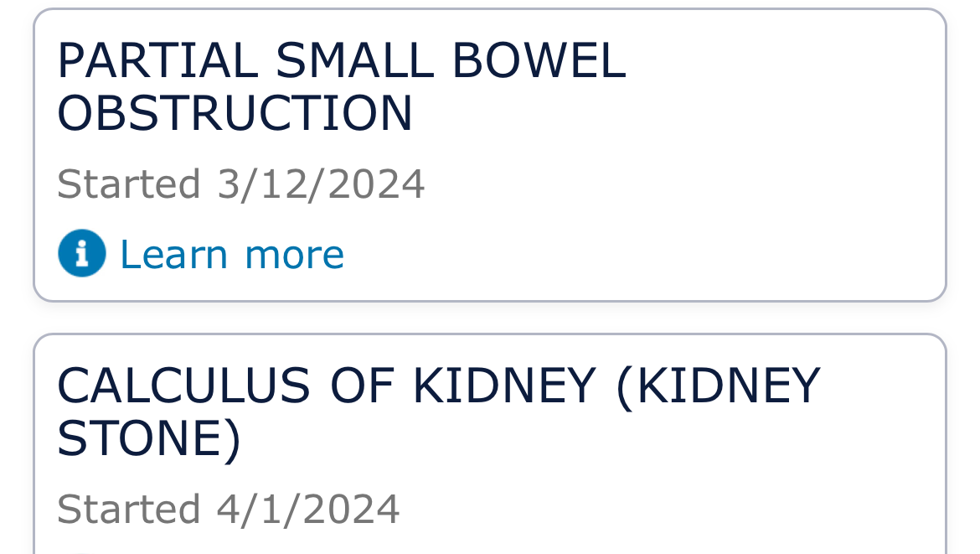The image size is (980, 554).
Task: Click the blue info icon beside Learn more
Action: click(82, 253)
